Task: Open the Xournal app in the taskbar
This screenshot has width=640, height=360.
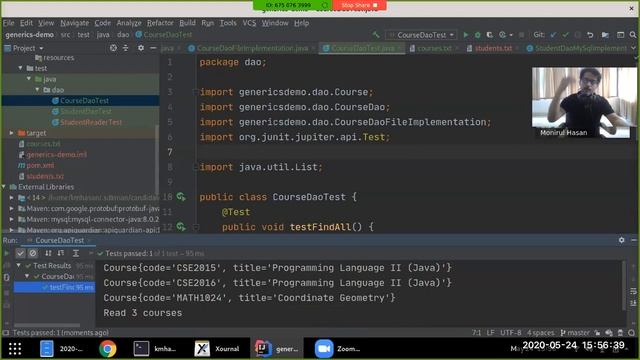Action: (217, 349)
